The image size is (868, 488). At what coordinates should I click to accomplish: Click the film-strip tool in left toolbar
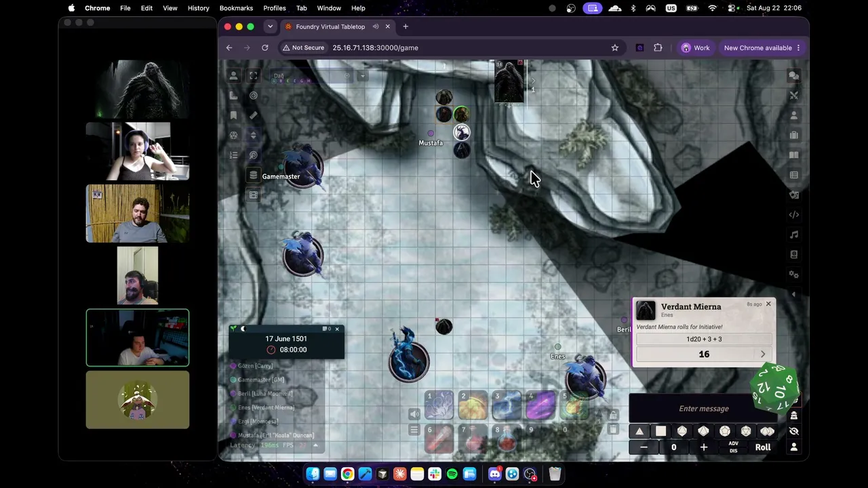click(254, 195)
